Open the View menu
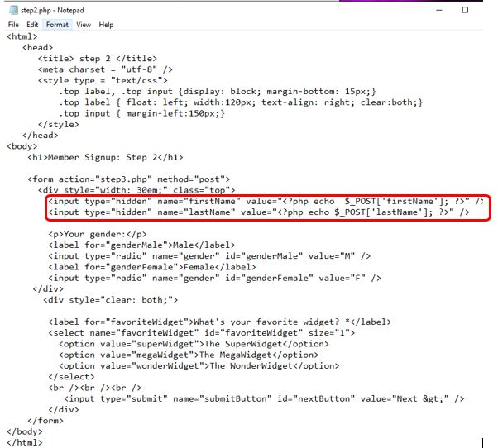The height and width of the screenshot is (448, 498). click(84, 25)
